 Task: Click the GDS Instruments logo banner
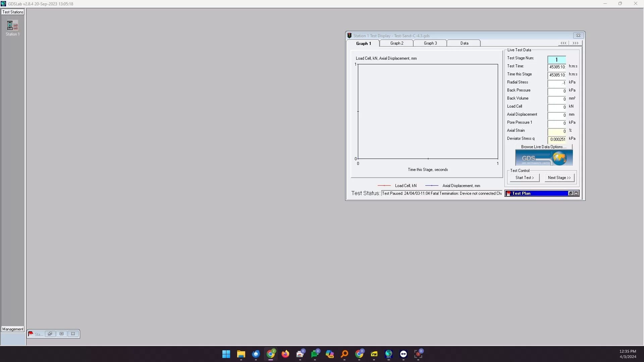pos(544,158)
